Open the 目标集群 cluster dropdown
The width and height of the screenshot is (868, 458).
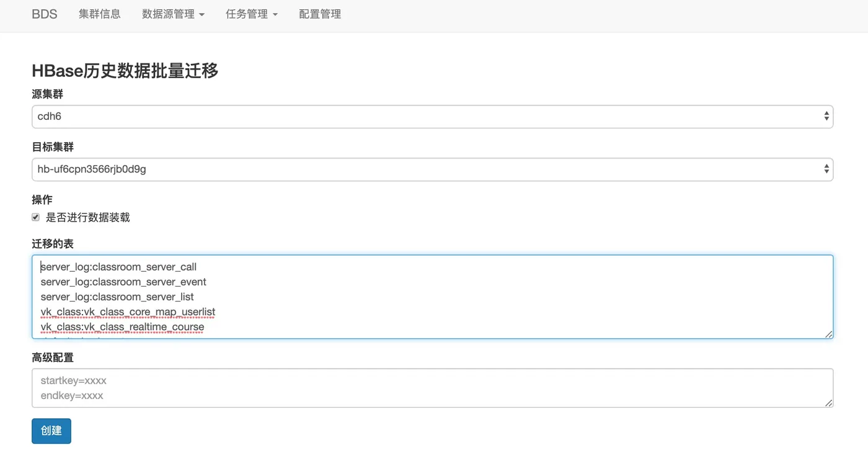[x=432, y=169]
